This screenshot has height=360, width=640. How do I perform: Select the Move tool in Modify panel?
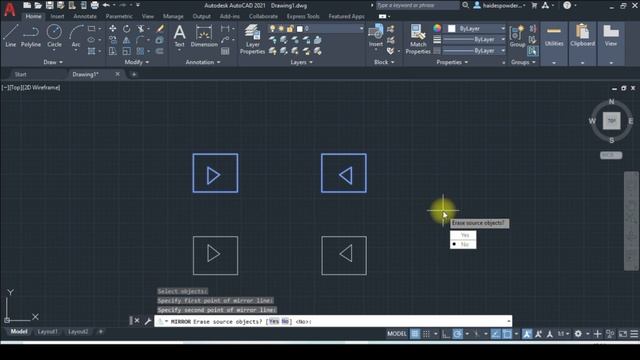tap(113, 29)
